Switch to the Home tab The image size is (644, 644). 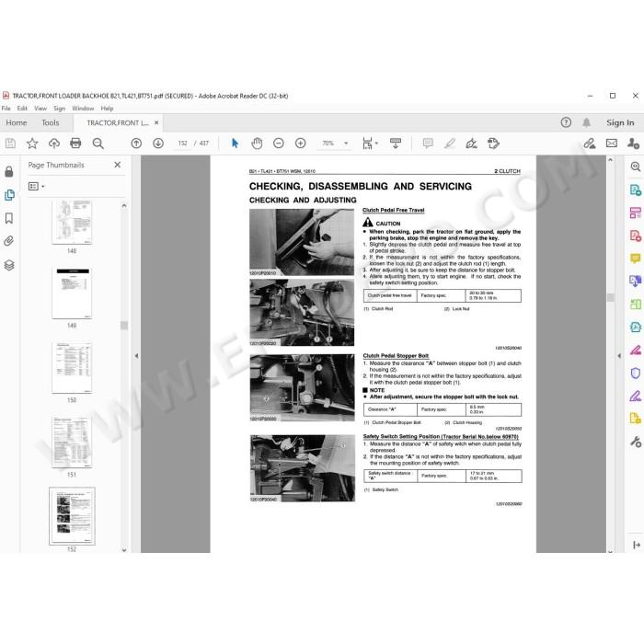pyautogui.click(x=17, y=122)
